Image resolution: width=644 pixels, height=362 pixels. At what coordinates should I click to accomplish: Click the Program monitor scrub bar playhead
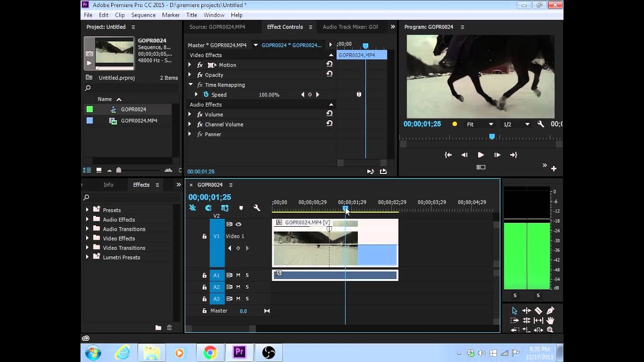[492, 136]
